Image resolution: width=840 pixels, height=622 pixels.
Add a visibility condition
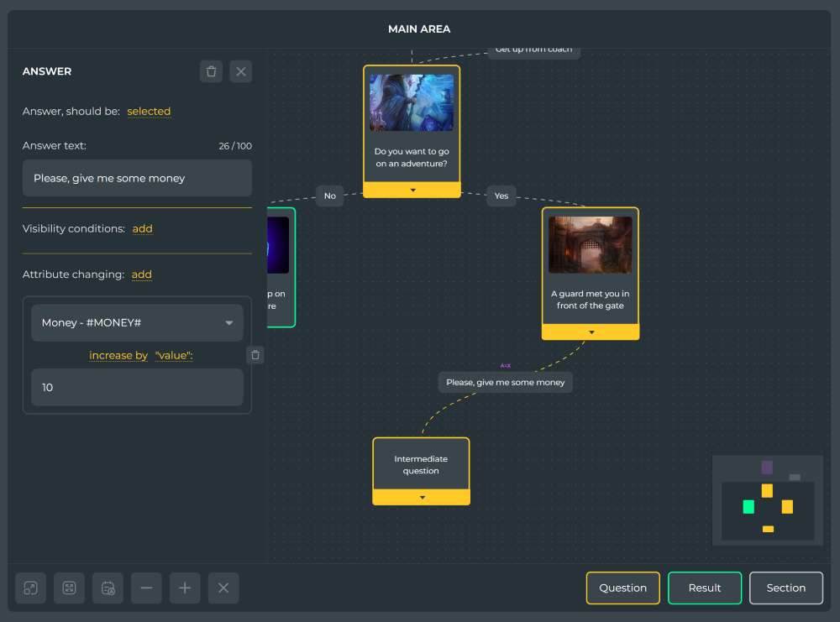click(143, 228)
